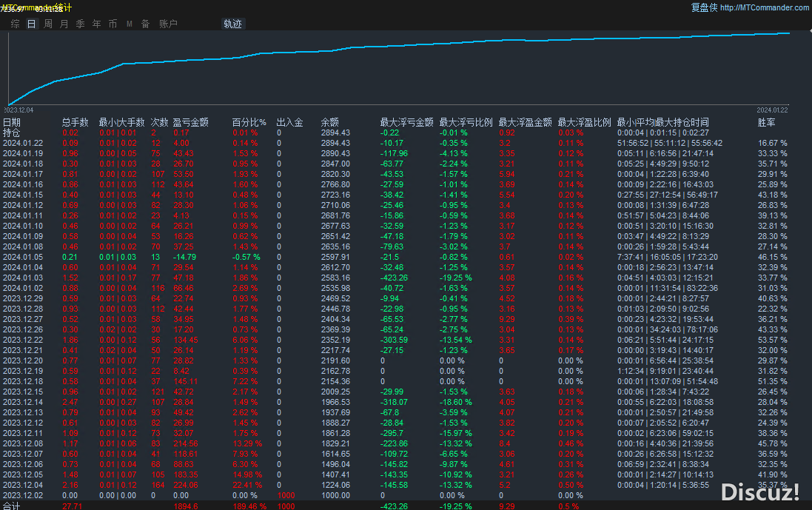Viewport: 812px width, 510px height.
Task: Sort by the 盈亏金额 column header
Action: [190, 122]
